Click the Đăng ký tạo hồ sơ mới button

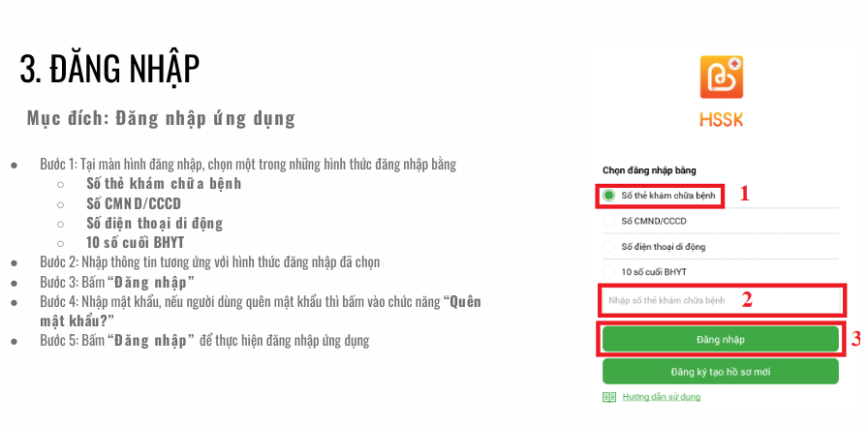click(720, 371)
